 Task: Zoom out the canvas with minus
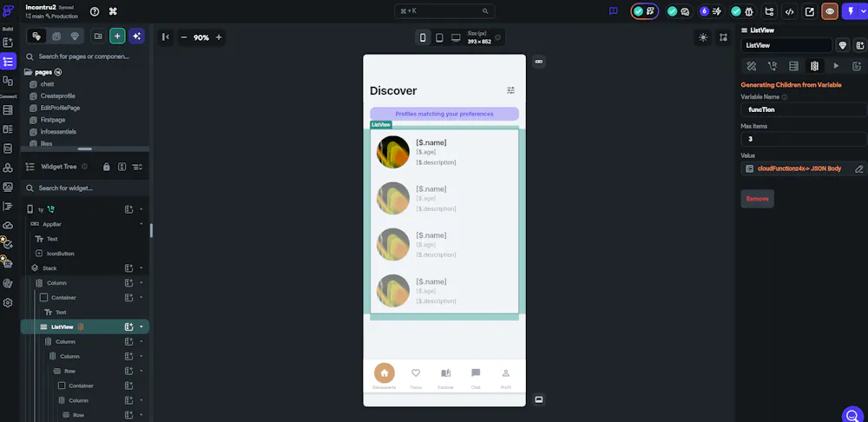(x=184, y=37)
